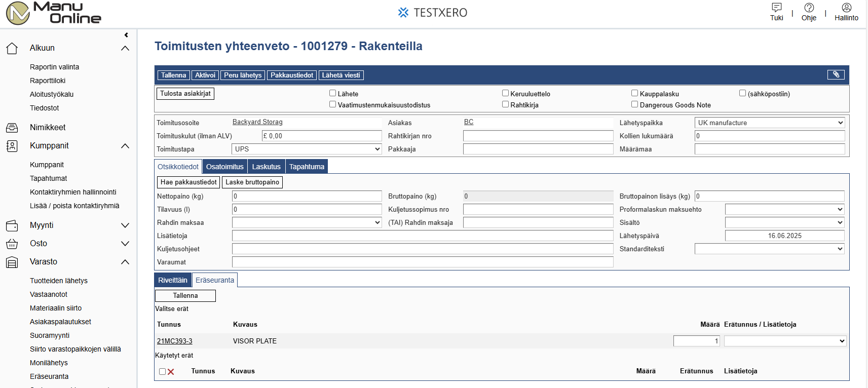Image resolution: width=868 pixels, height=388 pixels.
Task: Click the Xero TESTXERO logo
Action: coord(433,13)
